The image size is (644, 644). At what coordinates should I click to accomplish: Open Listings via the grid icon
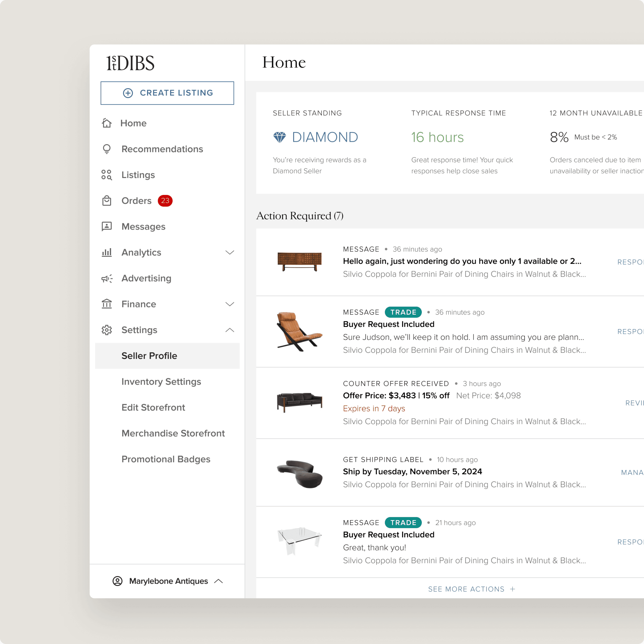point(107,175)
